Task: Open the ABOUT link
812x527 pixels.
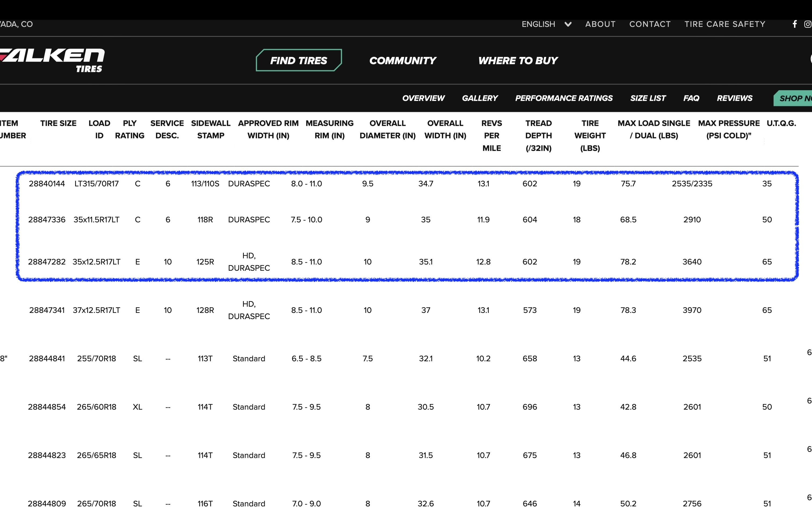Action: pos(600,24)
